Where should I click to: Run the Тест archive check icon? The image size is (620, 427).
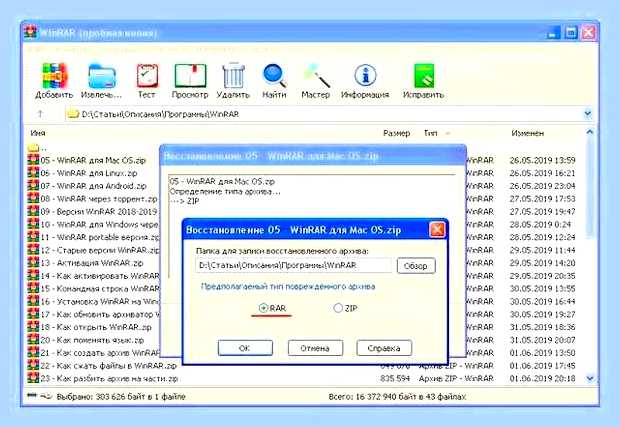pyautogui.click(x=147, y=76)
